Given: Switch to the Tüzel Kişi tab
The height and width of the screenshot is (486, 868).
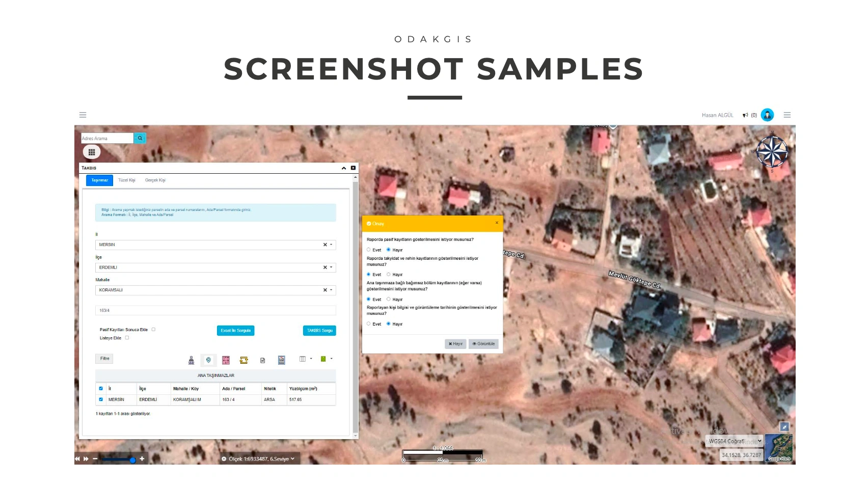Looking at the screenshot, I should click(127, 180).
